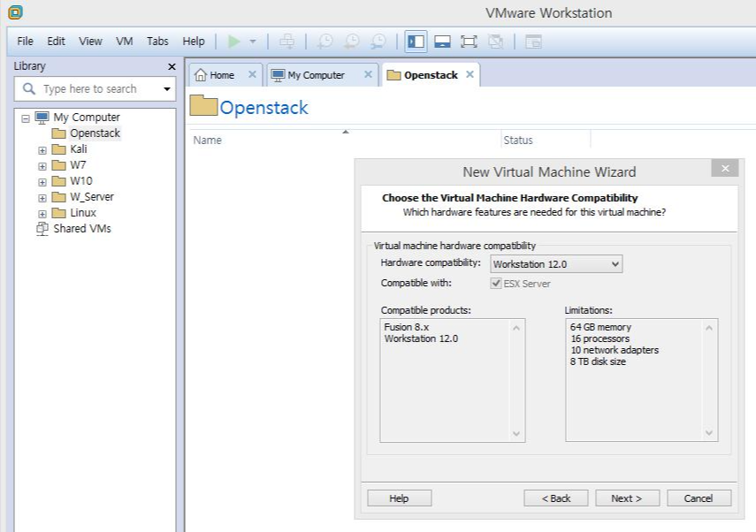Expand the W_Server folder node
Image resolution: width=756 pixels, height=532 pixels.
pos(42,198)
